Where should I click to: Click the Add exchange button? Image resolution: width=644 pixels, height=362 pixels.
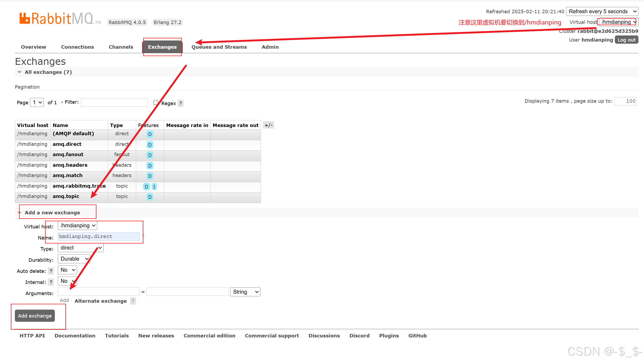[x=35, y=316]
